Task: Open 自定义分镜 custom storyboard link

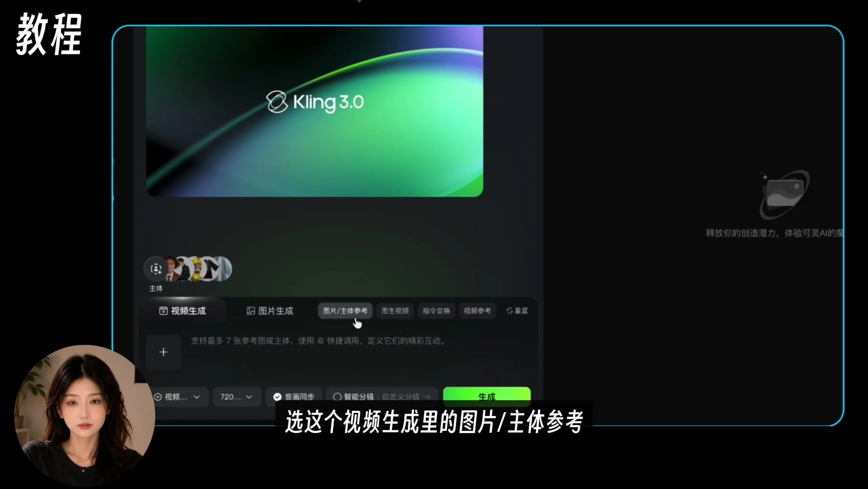Action: point(406,397)
